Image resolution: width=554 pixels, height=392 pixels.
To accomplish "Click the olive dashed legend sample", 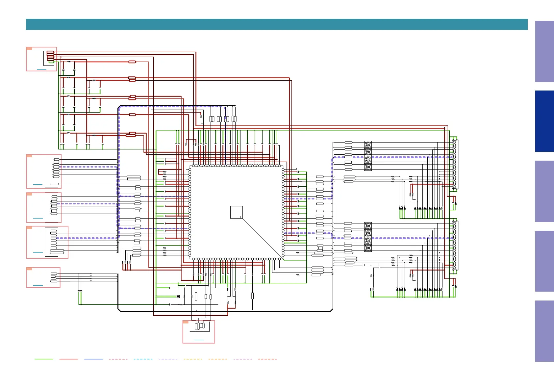I will click(193, 359).
